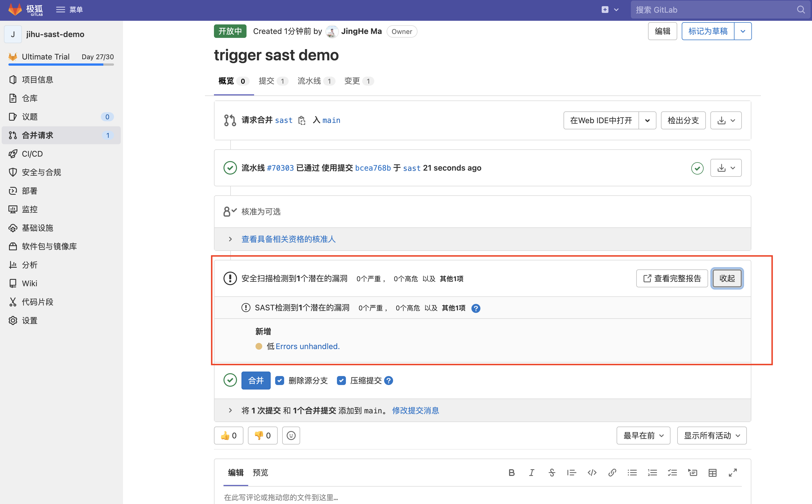Viewport: 812px width, 504px height.
Task: Click the search magnifier icon in top bar
Action: pos(800,10)
